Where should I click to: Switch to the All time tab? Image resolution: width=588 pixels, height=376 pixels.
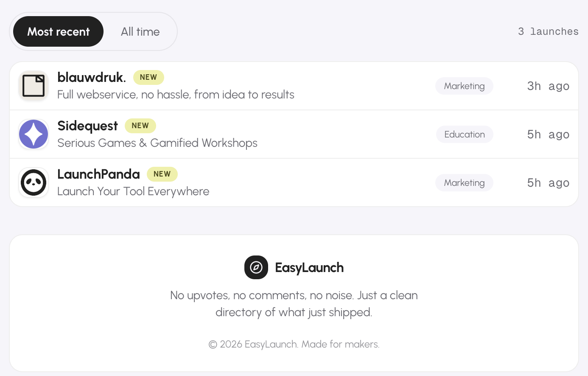(x=140, y=31)
